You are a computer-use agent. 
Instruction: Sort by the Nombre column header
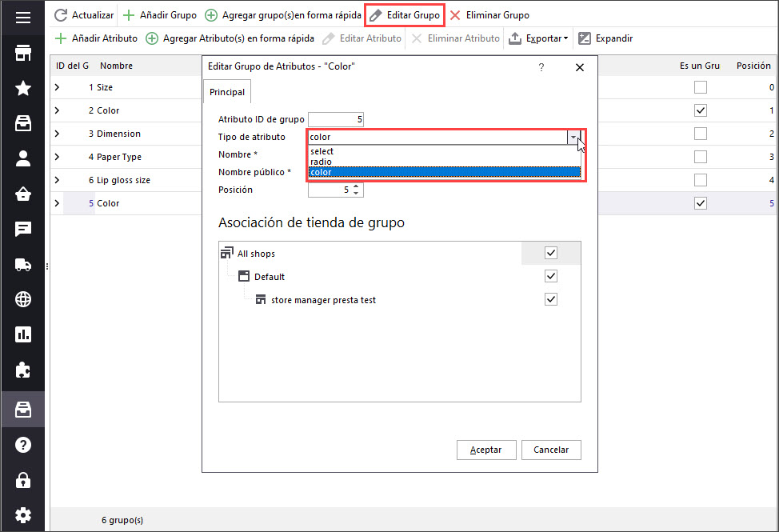click(116, 66)
